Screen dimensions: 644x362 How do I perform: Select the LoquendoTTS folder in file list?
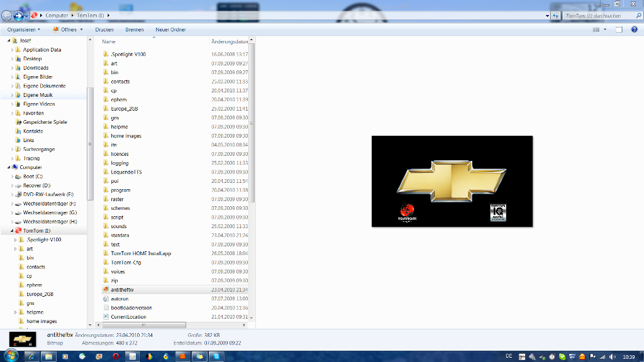coord(126,172)
